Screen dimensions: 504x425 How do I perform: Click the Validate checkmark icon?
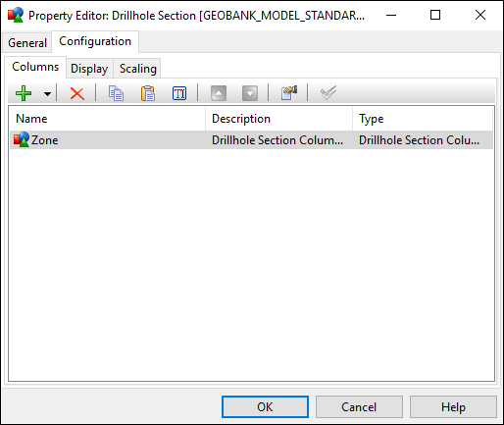click(328, 93)
